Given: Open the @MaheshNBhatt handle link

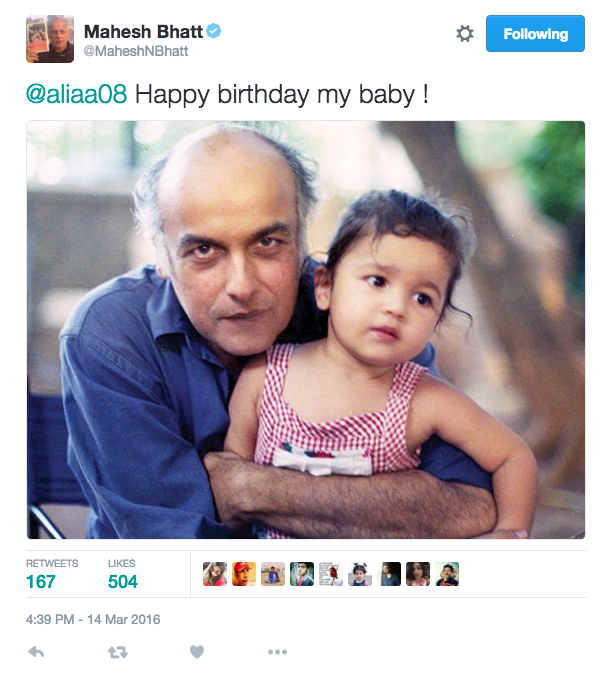Looking at the screenshot, I should point(136,51).
